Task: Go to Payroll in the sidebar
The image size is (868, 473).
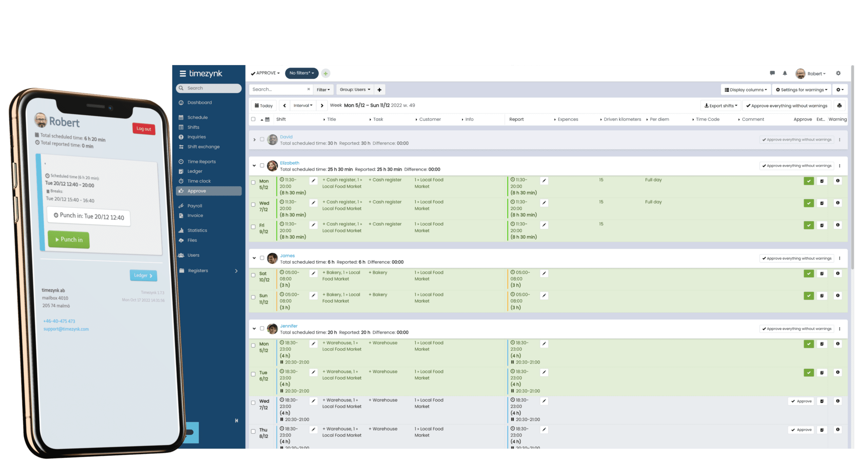Action: coord(195,206)
